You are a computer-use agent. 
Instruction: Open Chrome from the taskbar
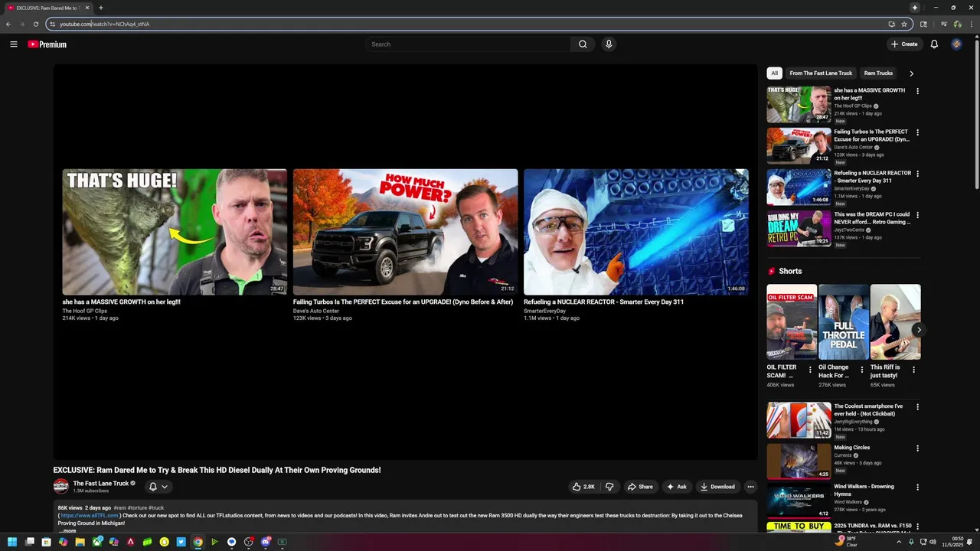point(198,542)
